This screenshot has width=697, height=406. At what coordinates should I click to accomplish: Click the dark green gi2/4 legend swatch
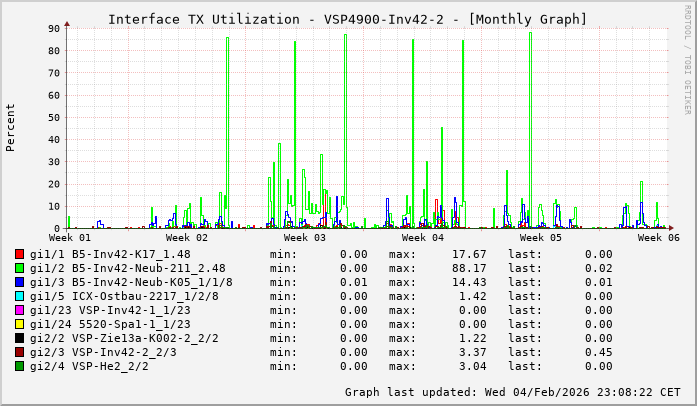click(x=20, y=367)
